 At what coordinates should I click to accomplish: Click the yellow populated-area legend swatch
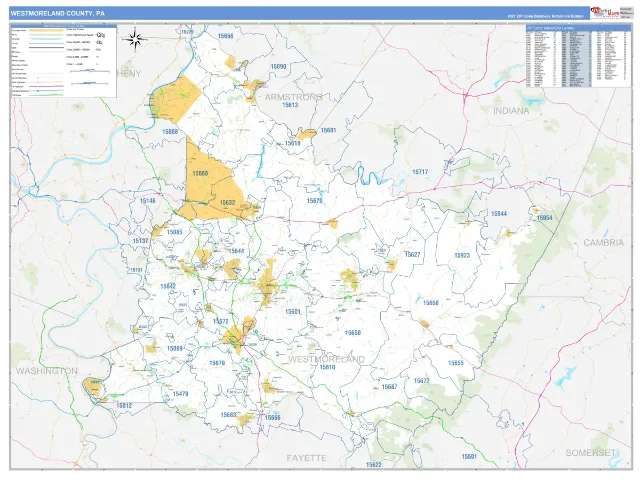tap(46, 31)
